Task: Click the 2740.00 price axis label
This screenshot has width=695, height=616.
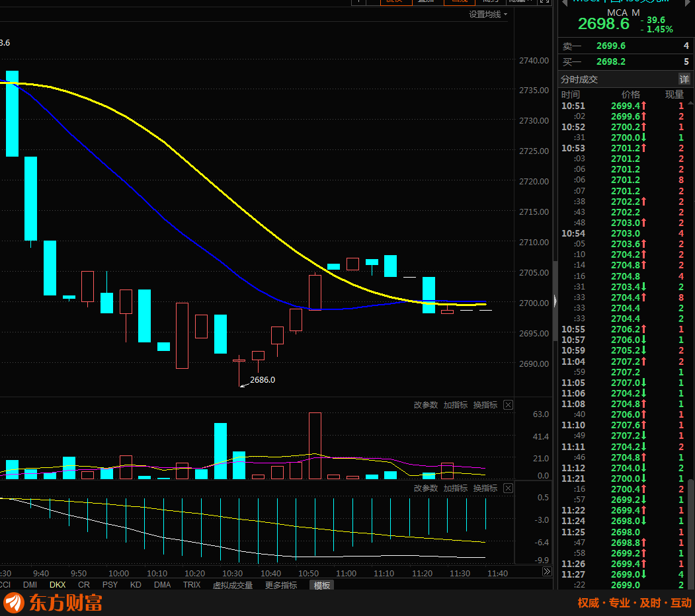Action: 534,60
